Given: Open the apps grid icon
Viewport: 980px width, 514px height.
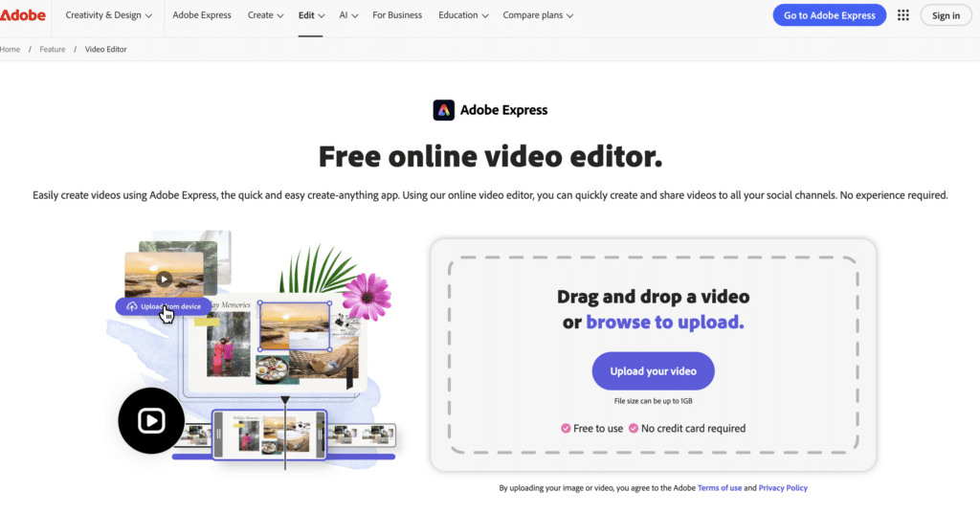Looking at the screenshot, I should 903,15.
